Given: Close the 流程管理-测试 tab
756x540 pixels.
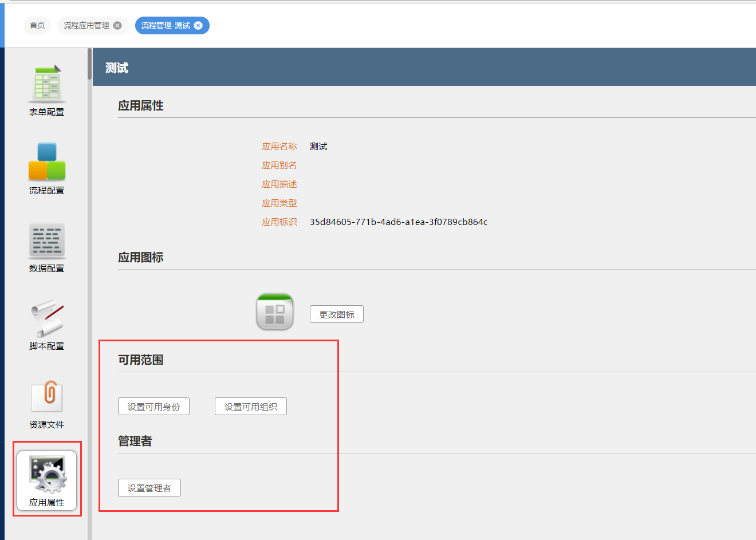Looking at the screenshot, I should pyautogui.click(x=198, y=25).
